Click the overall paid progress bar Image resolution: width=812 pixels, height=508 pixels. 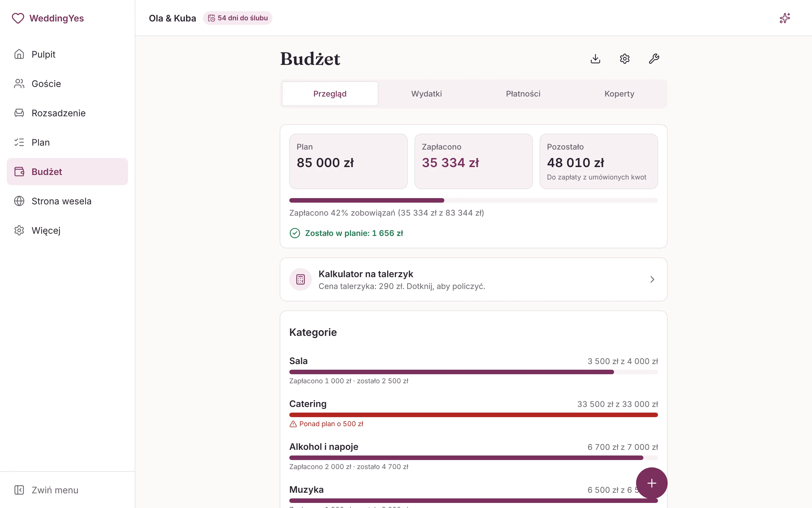click(x=473, y=200)
